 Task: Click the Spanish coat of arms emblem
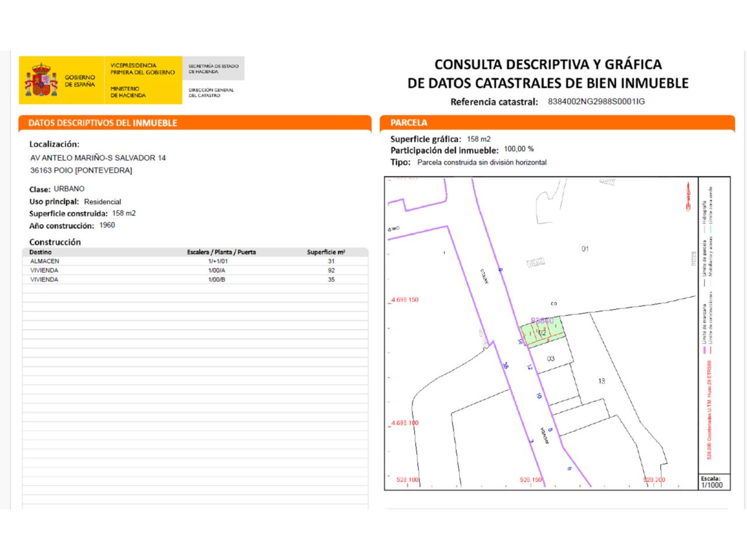point(41,80)
